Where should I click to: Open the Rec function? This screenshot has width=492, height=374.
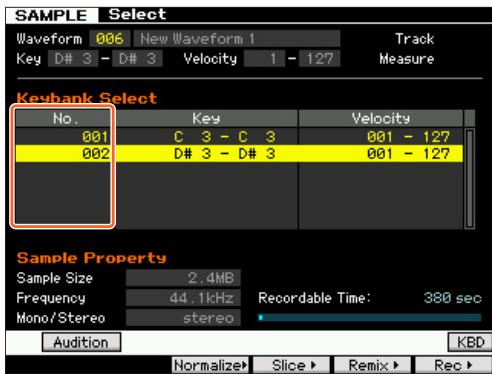click(x=453, y=365)
